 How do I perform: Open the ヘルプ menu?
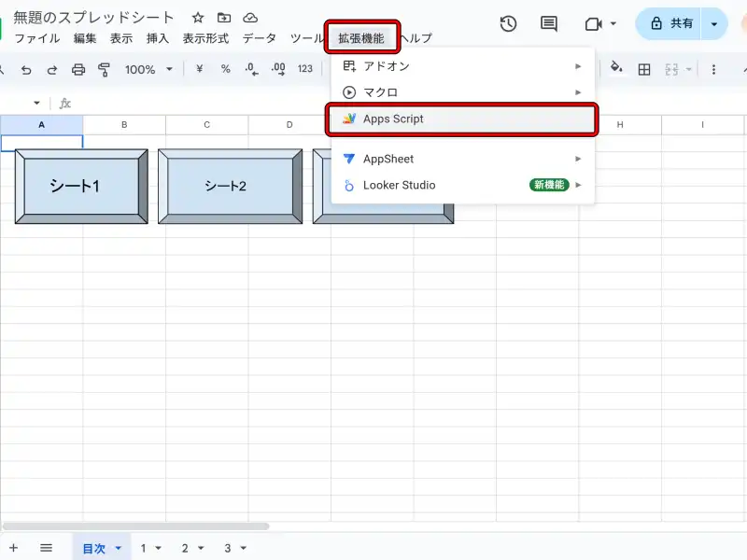pyautogui.click(x=416, y=38)
